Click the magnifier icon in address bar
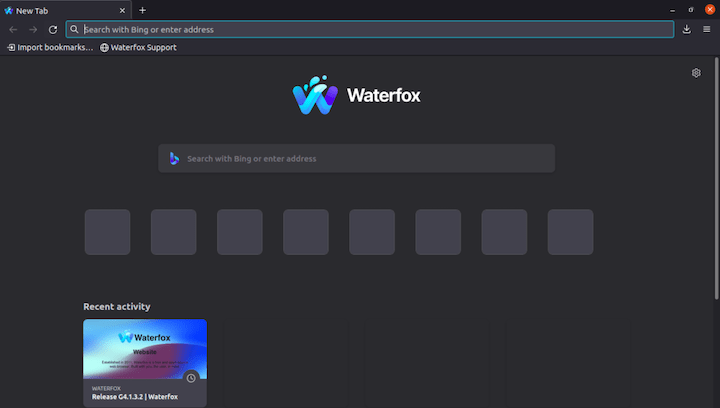The width and height of the screenshot is (720, 408). 74,29
